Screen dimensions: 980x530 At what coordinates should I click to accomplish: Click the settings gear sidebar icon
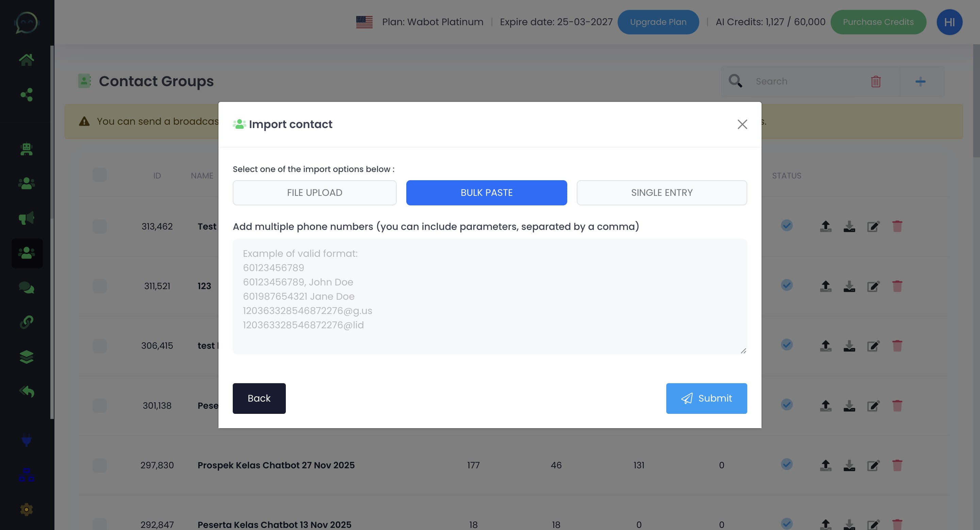(26, 510)
